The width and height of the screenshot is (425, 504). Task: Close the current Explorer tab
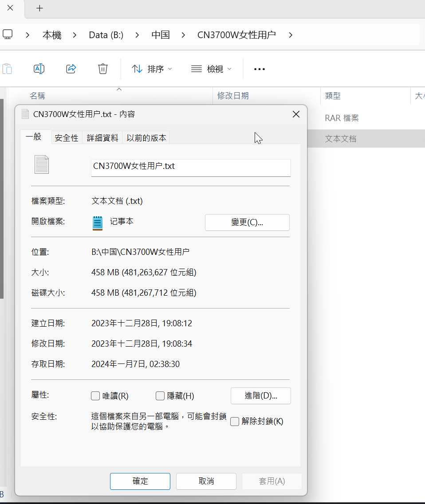[x=10, y=8]
